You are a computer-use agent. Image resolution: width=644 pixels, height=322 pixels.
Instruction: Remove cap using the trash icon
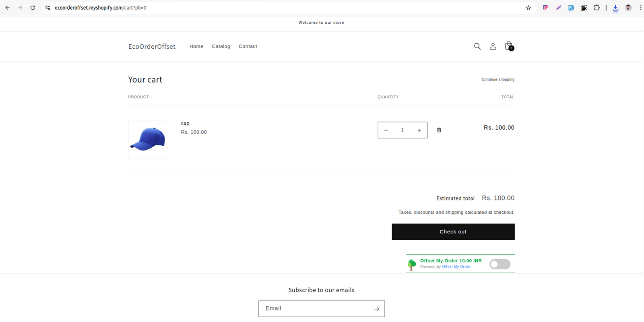[439, 130]
